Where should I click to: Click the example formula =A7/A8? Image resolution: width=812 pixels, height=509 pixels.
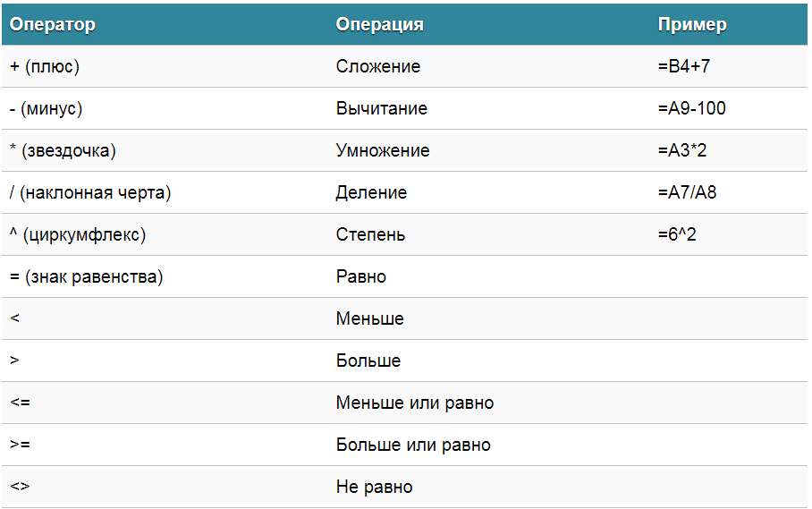[687, 192]
